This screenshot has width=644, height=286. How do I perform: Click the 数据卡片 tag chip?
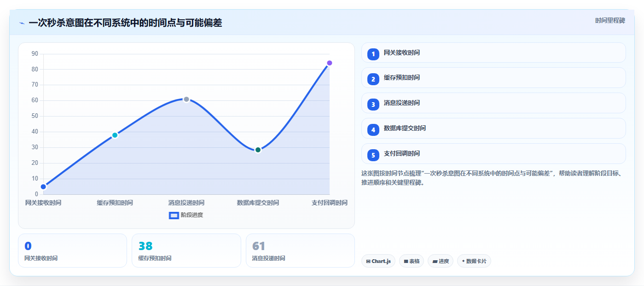tap(474, 261)
